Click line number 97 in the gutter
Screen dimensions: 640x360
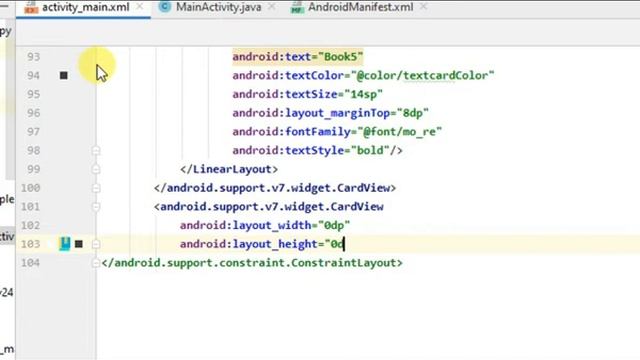coord(33,132)
